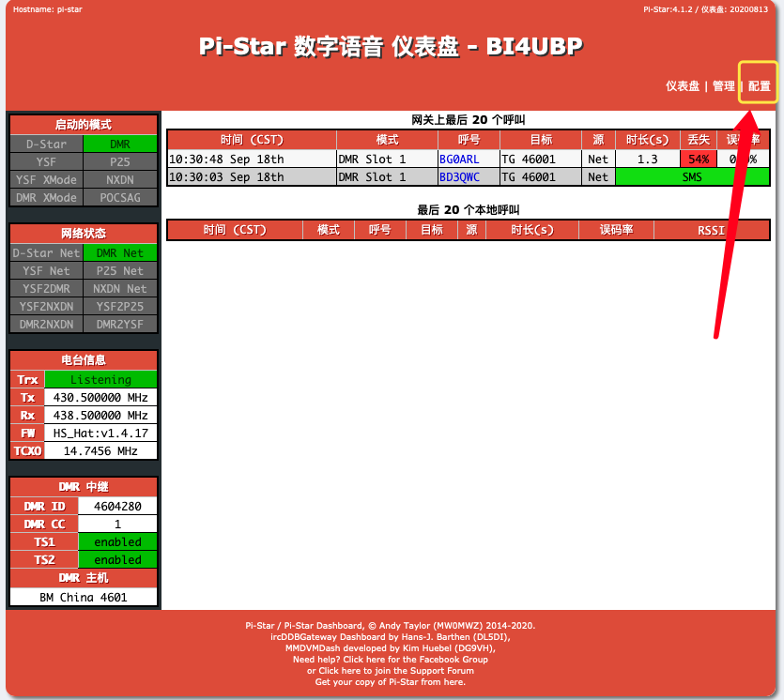784x700 pixels.
Task: Click the YSF mode cell
Action: (x=47, y=162)
